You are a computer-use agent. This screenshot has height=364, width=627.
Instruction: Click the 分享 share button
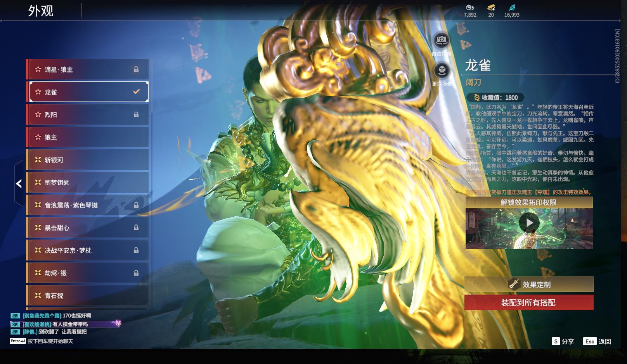tap(563, 341)
